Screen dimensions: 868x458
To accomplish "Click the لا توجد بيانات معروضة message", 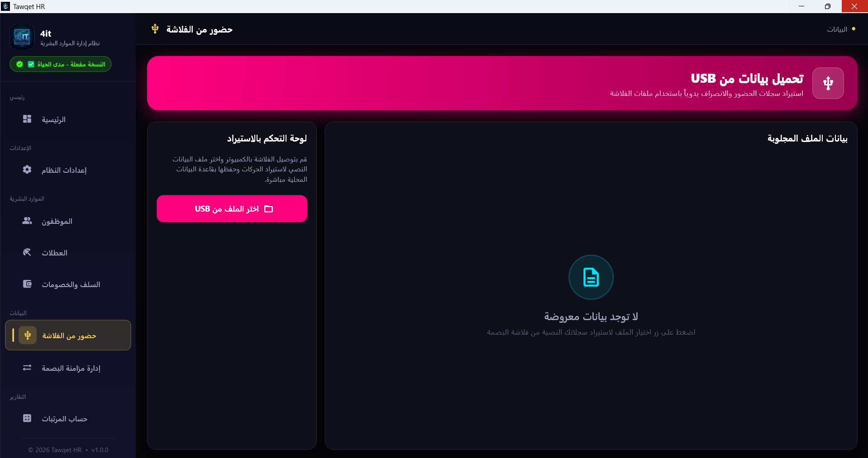I will click(591, 316).
